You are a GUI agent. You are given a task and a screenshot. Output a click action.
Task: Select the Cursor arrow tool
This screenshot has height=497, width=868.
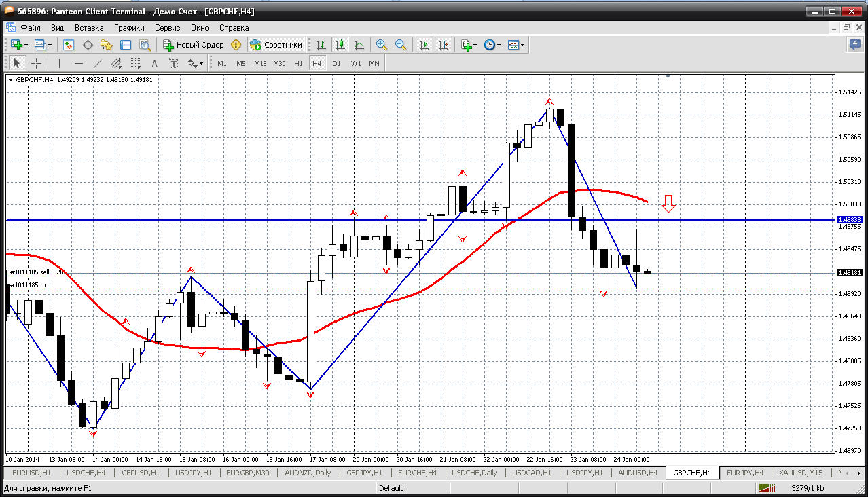17,63
